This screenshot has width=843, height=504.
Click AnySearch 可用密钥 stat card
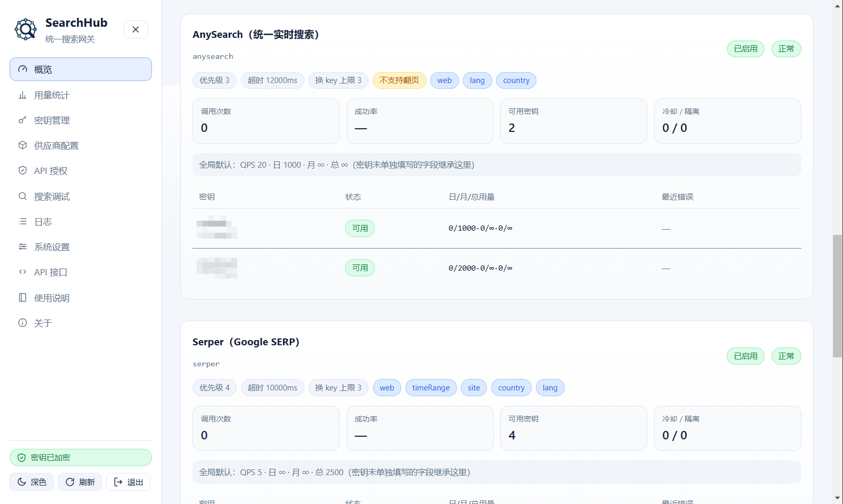[x=574, y=121]
